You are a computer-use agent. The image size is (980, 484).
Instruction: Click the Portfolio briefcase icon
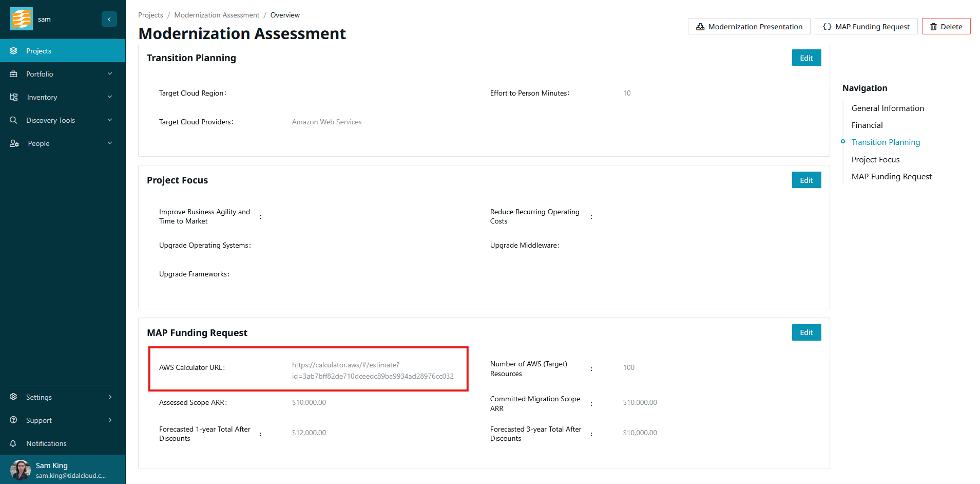14,74
